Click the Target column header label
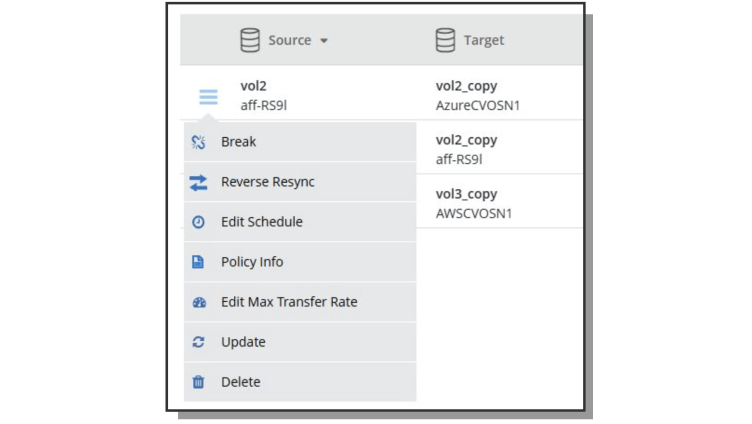 (x=484, y=40)
